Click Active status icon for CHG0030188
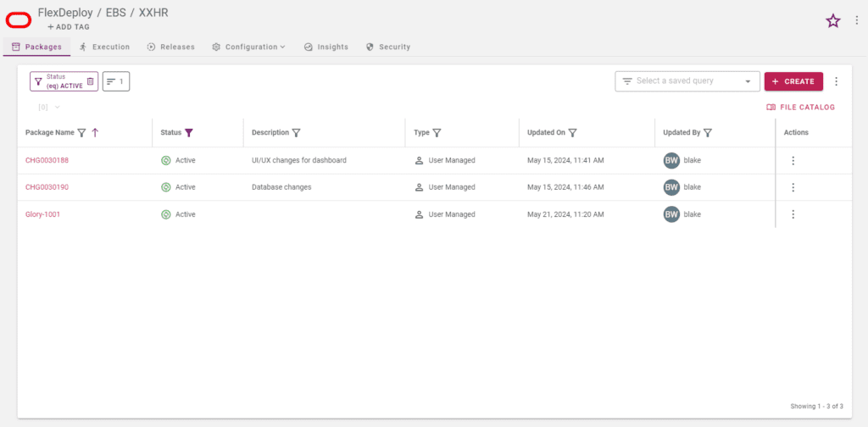 (165, 160)
